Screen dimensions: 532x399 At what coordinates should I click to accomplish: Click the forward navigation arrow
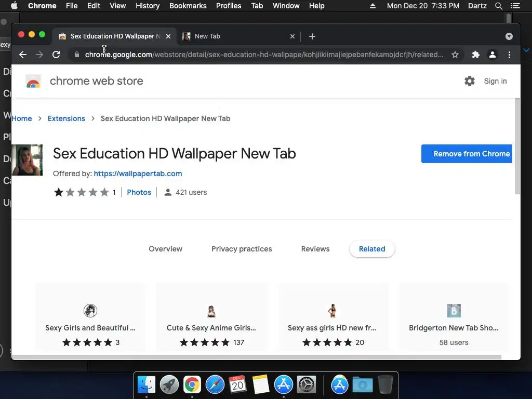39,55
